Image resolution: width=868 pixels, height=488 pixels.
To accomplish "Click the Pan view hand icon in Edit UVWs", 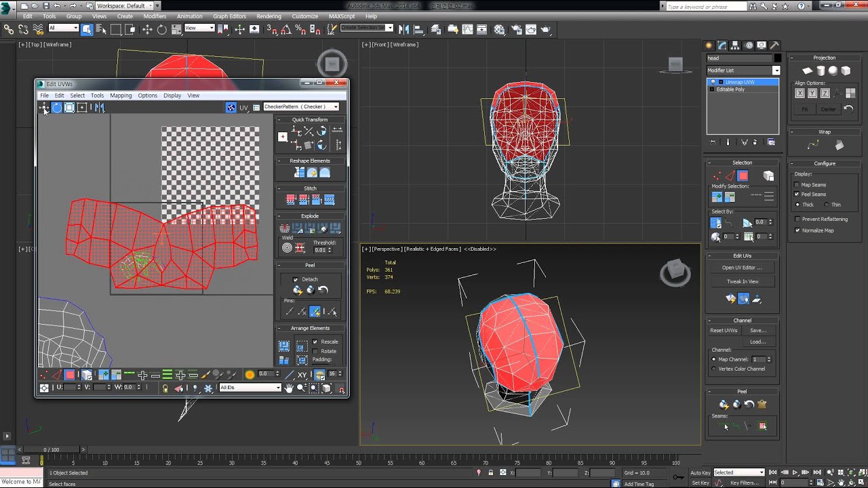I will coord(289,388).
